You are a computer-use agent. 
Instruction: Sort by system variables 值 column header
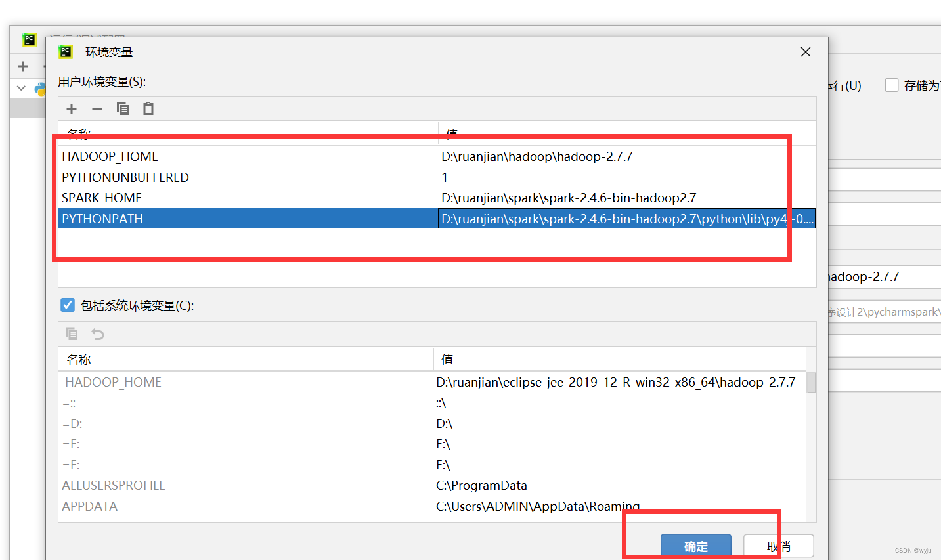[x=620, y=359]
